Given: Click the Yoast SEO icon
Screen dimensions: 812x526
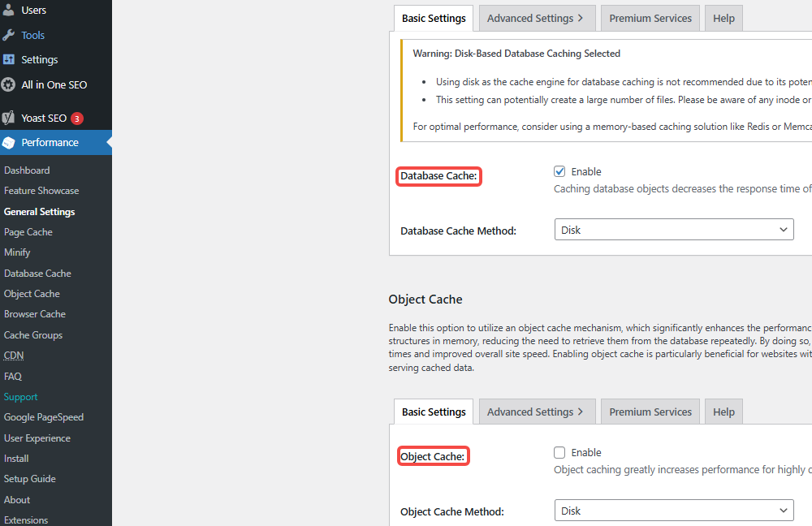Looking at the screenshot, I should pos(9,118).
